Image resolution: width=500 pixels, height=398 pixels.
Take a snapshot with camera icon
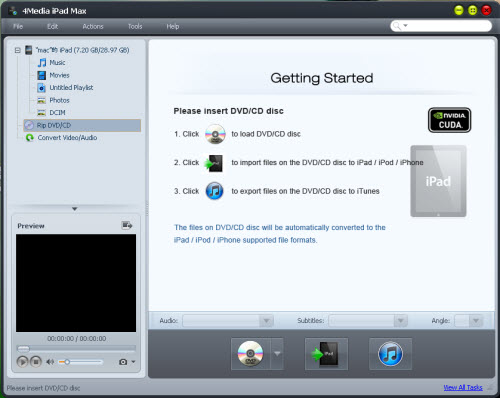(x=123, y=362)
